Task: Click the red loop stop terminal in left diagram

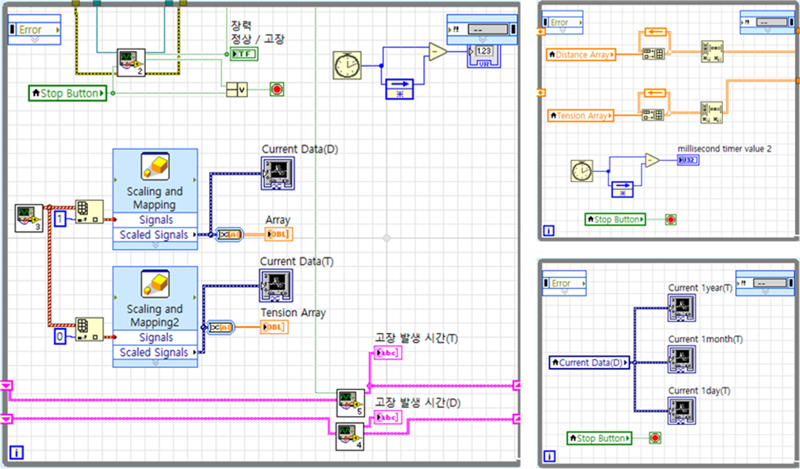Action: pos(276,91)
